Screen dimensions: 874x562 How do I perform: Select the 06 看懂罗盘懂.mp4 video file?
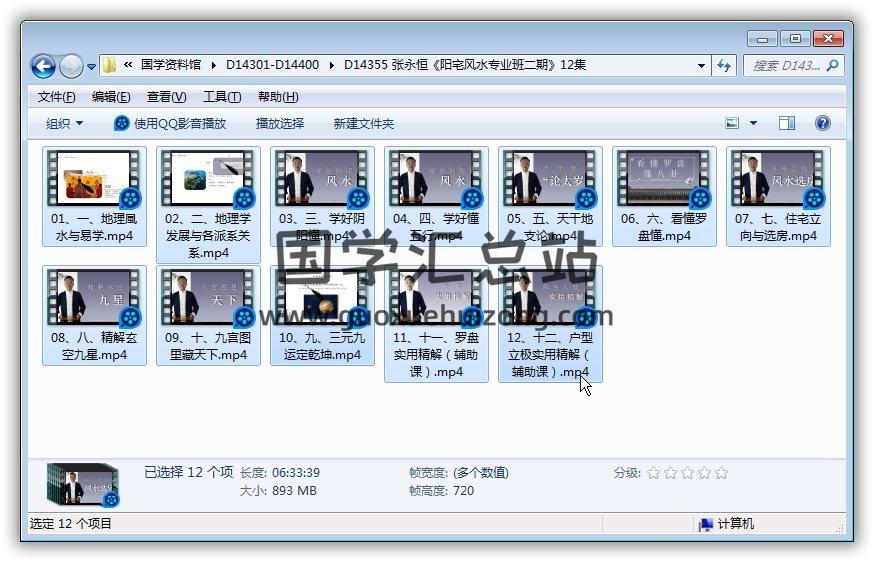[x=664, y=197]
